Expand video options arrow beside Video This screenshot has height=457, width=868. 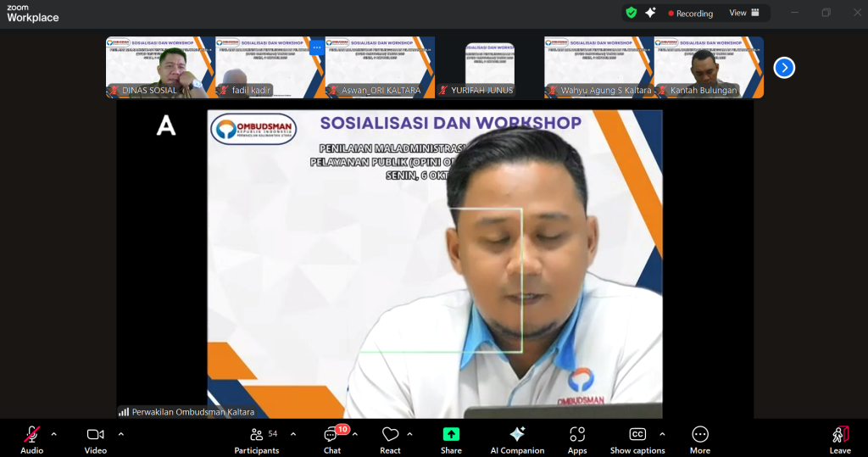[120, 434]
